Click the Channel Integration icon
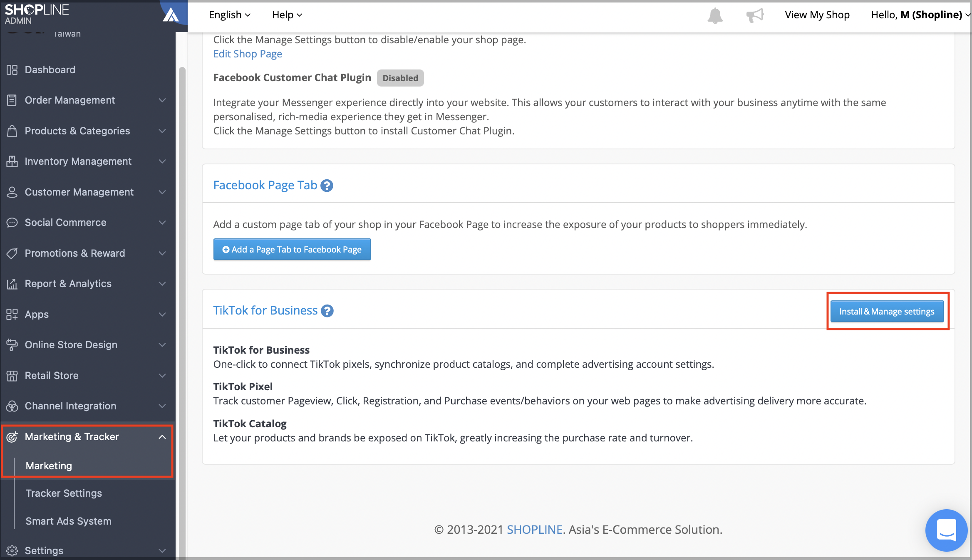 [12, 406]
